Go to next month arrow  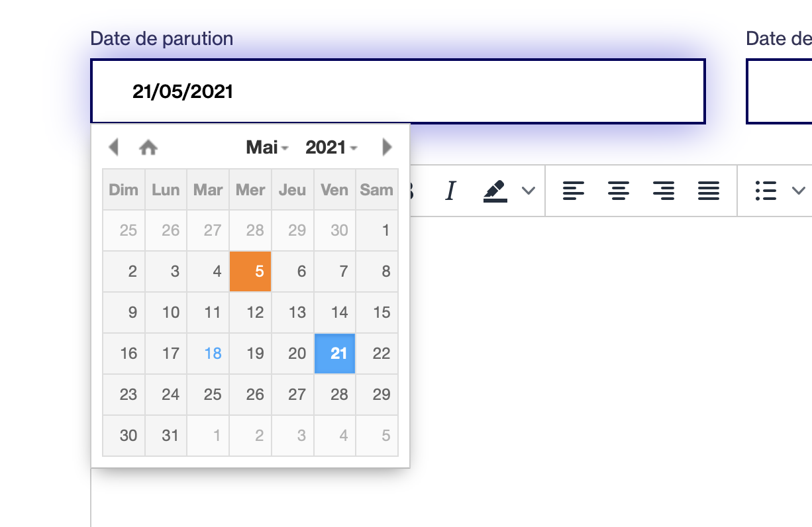[387, 147]
